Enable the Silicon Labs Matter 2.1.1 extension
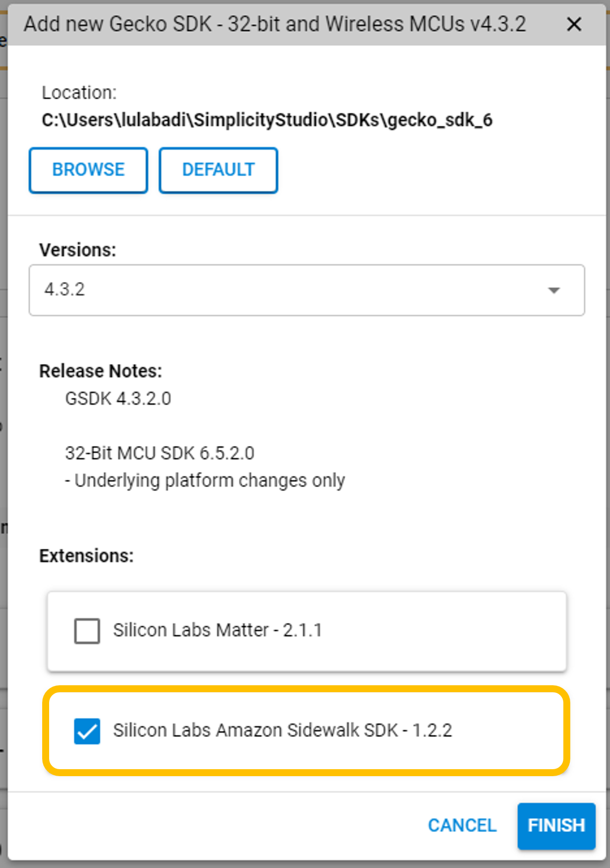 [86, 632]
